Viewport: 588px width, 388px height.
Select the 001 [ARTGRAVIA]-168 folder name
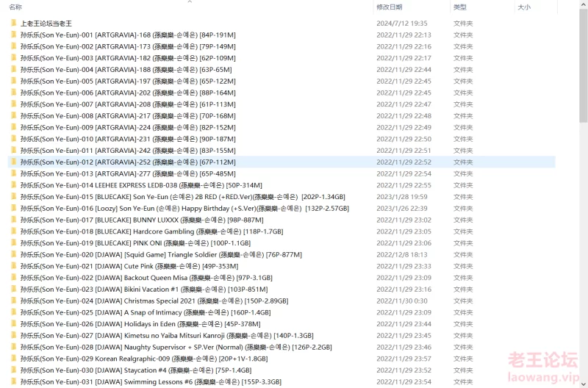[x=128, y=35]
